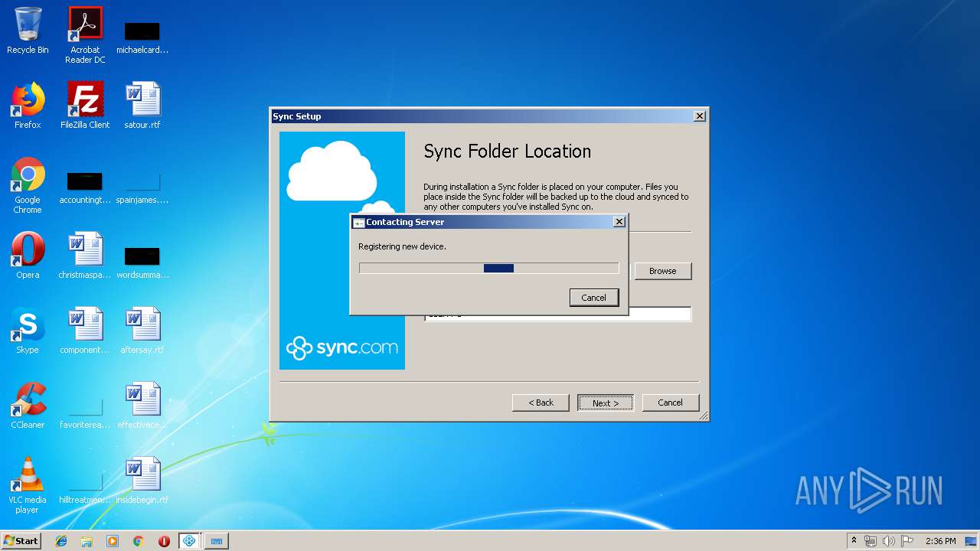This screenshot has height=551, width=980.
Task: Select satour.rtf document icon
Action: click(142, 106)
